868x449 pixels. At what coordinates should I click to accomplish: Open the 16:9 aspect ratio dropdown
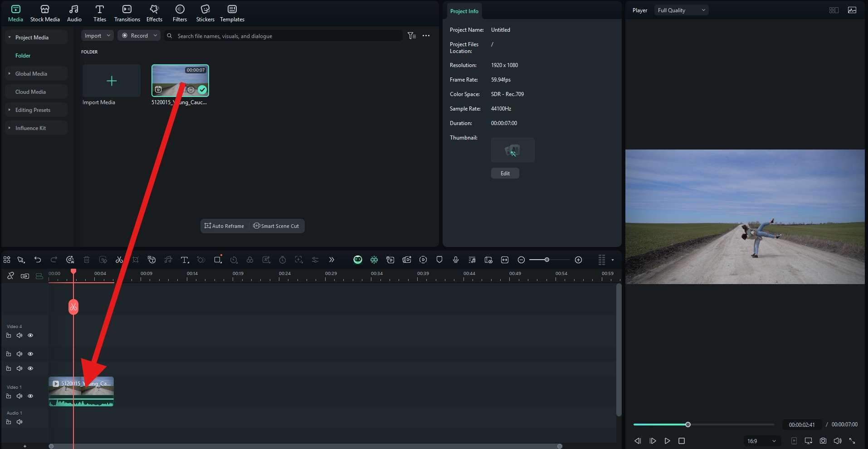pos(761,441)
